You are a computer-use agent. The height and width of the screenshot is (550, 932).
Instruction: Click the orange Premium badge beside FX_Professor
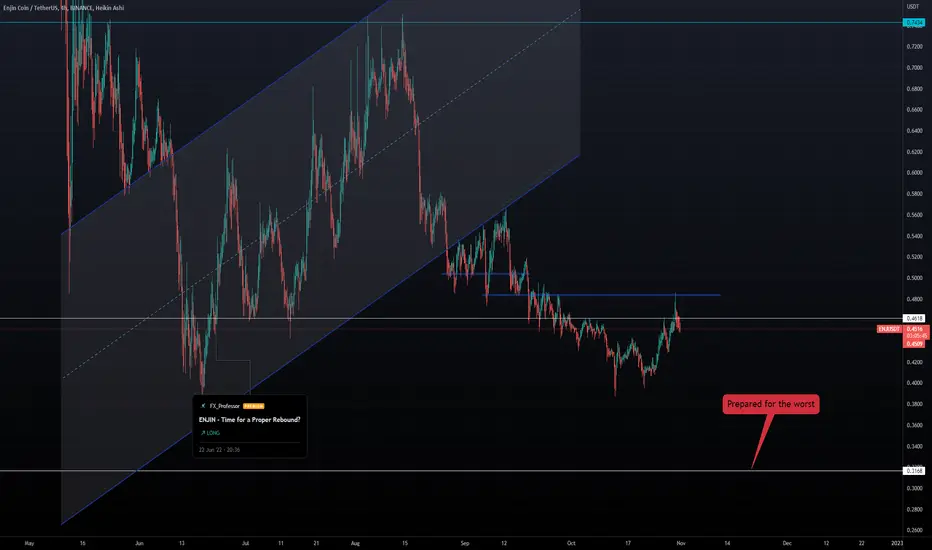tap(254, 406)
